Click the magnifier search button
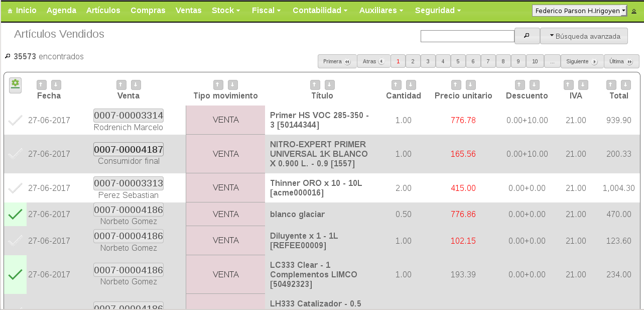This screenshot has width=644, height=310. coord(527,36)
